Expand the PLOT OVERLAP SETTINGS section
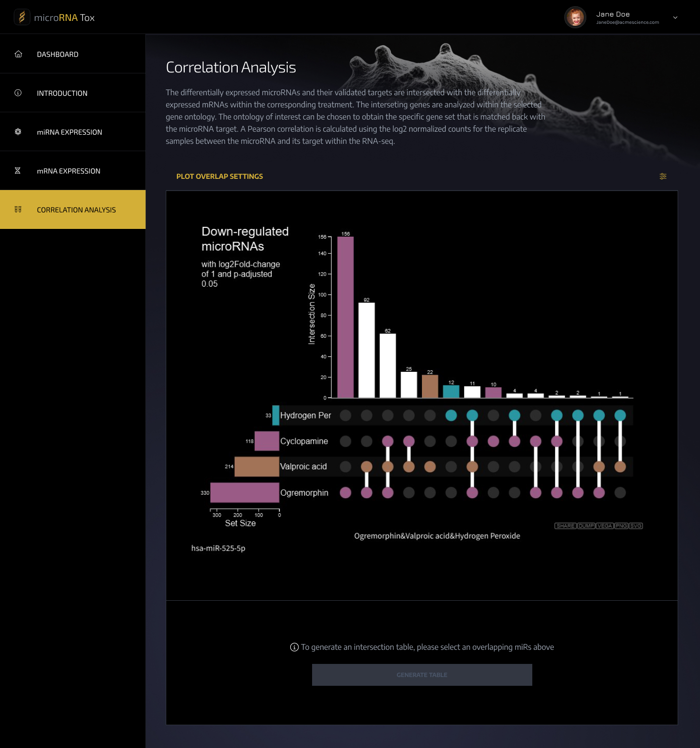The image size is (700, 748). pos(220,176)
